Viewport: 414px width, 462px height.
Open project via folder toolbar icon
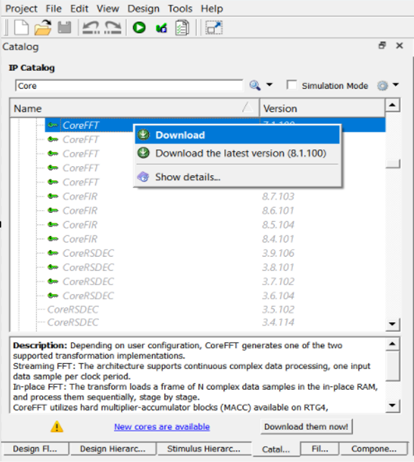(x=43, y=27)
